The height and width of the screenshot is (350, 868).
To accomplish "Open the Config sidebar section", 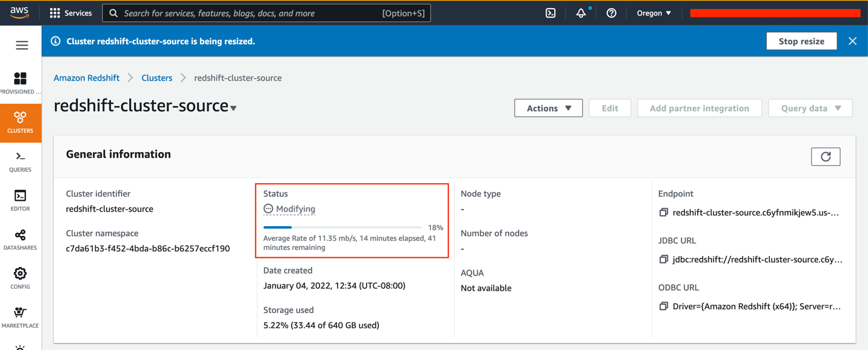I will point(20,278).
